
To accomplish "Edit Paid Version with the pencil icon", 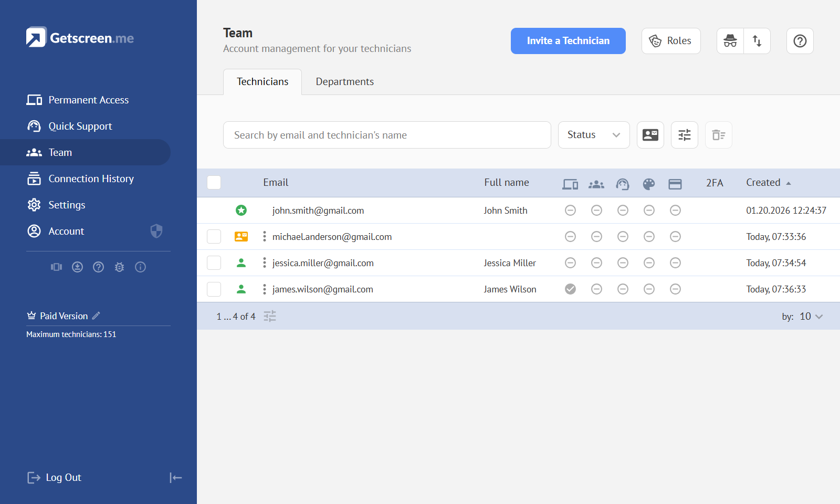I will coord(96,316).
